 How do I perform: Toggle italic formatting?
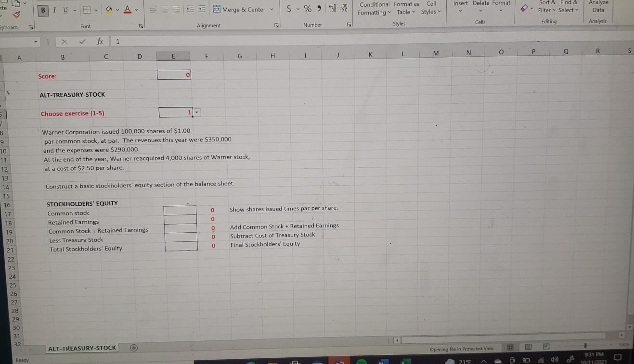click(54, 10)
